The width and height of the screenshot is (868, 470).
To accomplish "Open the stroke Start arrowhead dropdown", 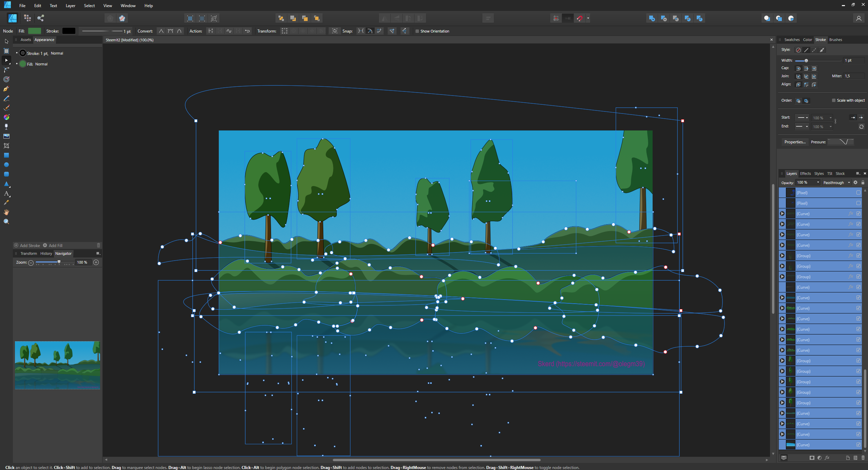I will point(803,118).
